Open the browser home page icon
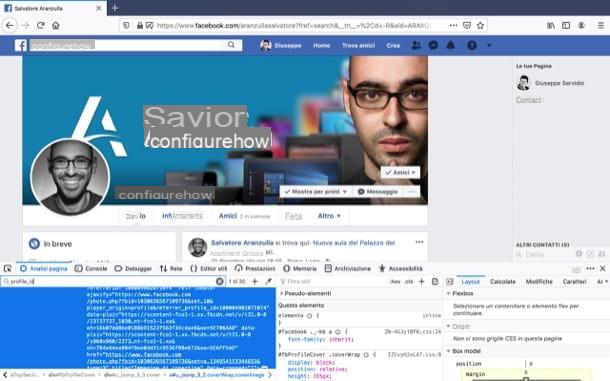 (x=56, y=26)
